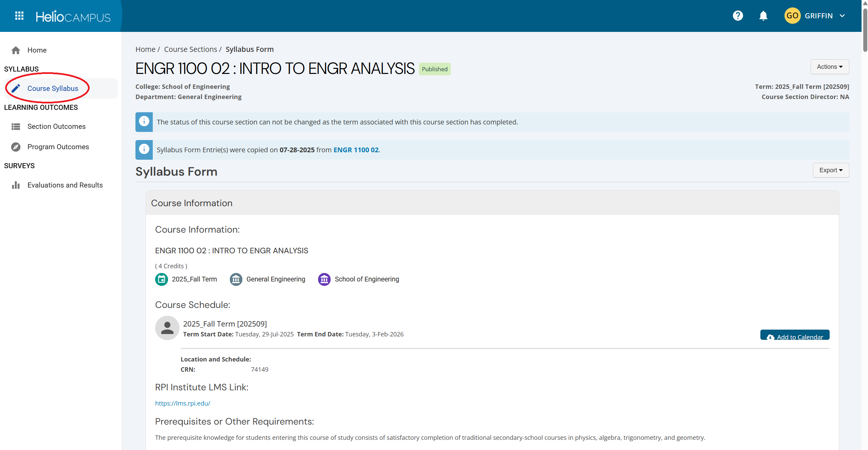Open the Actions dropdown

point(830,67)
